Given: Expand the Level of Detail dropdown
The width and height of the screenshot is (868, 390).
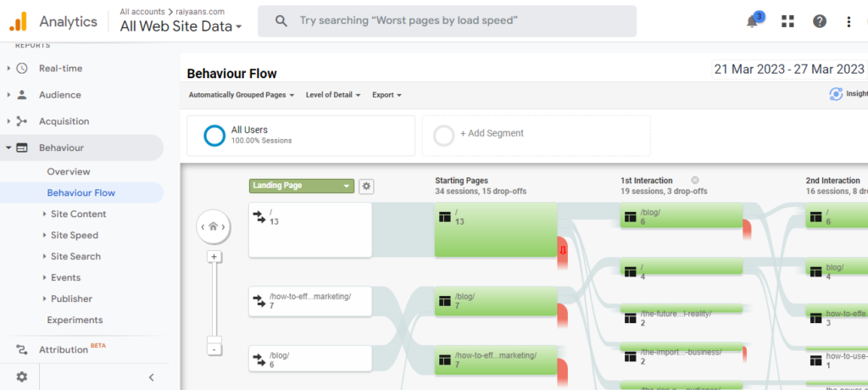Looking at the screenshot, I should [x=333, y=95].
